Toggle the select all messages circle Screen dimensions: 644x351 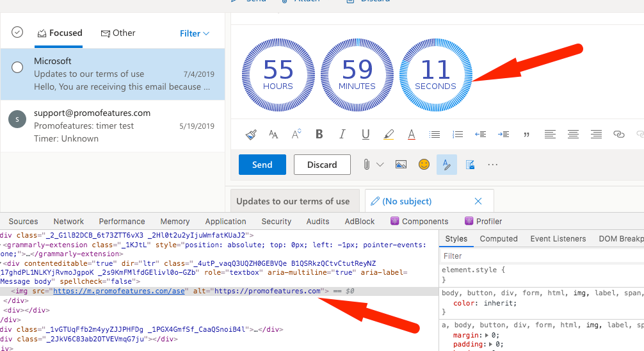point(17,32)
